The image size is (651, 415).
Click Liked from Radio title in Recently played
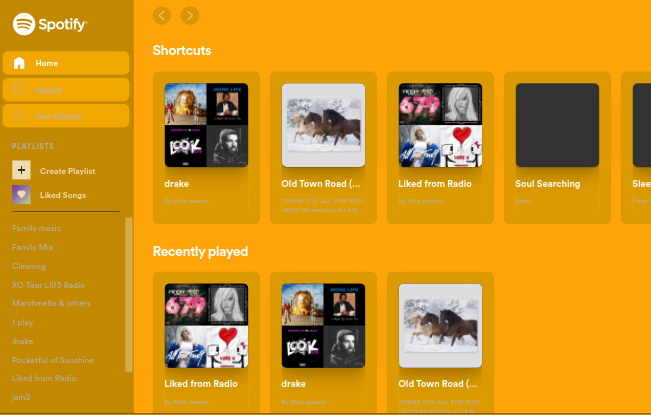coord(201,384)
